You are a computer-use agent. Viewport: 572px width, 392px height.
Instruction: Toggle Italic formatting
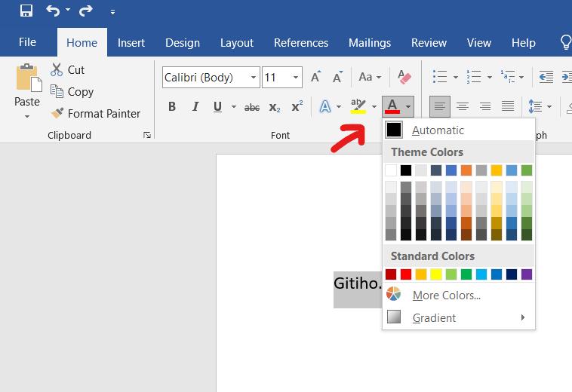pyautogui.click(x=195, y=107)
